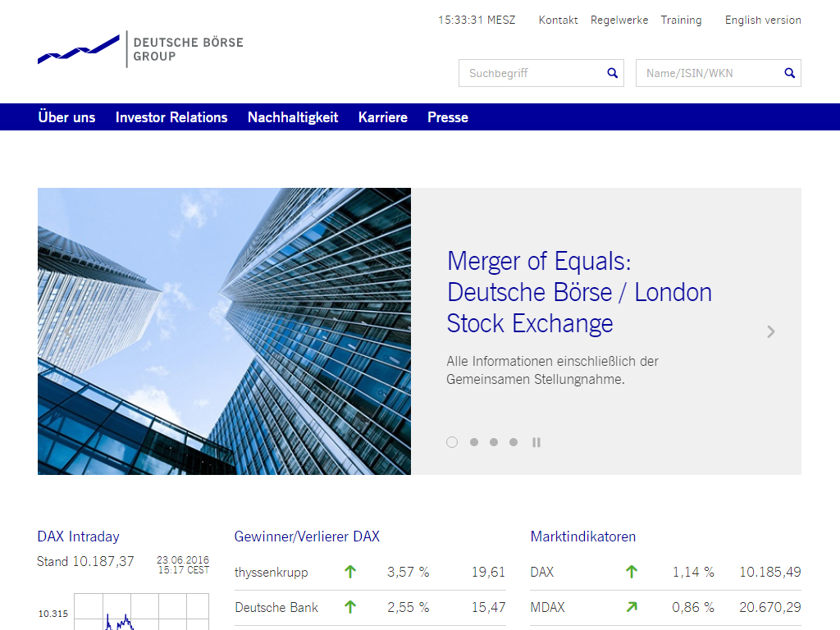Open the Regelwerke link
Image resolution: width=840 pixels, height=630 pixels.
pos(619,20)
